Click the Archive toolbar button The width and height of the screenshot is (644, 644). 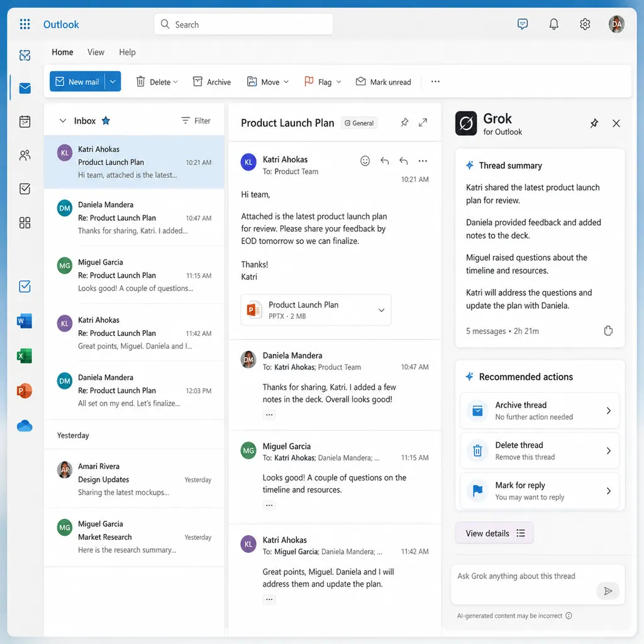[x=212, y=82]
